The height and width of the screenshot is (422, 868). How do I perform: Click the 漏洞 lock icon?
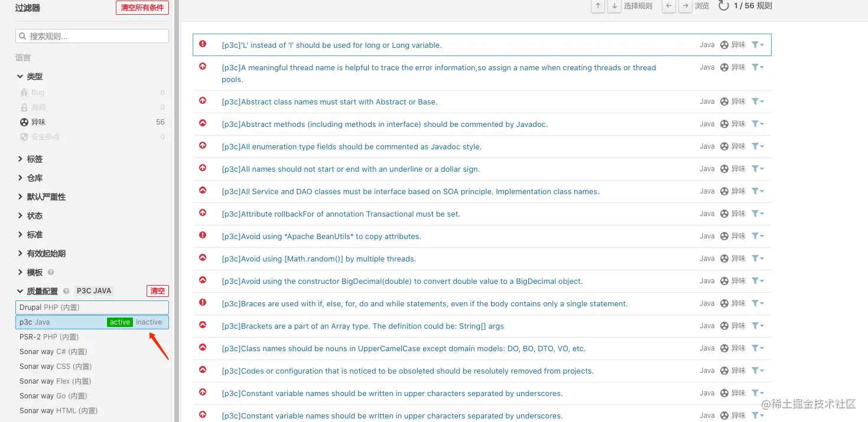(x=24, y=107)
